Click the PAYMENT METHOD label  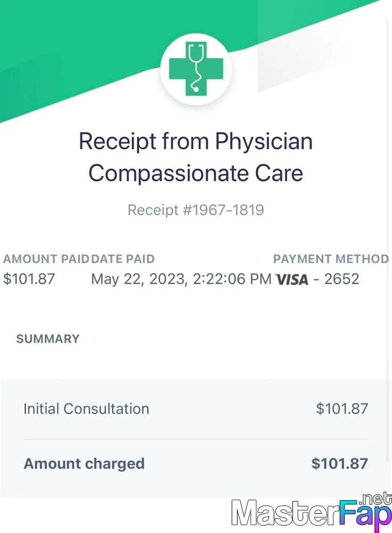[331, 259]
